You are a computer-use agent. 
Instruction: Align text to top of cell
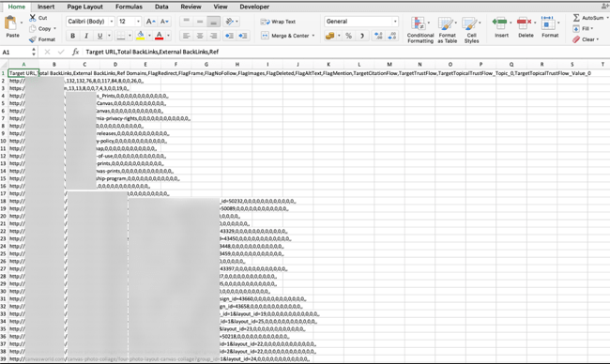coord(187,22)
